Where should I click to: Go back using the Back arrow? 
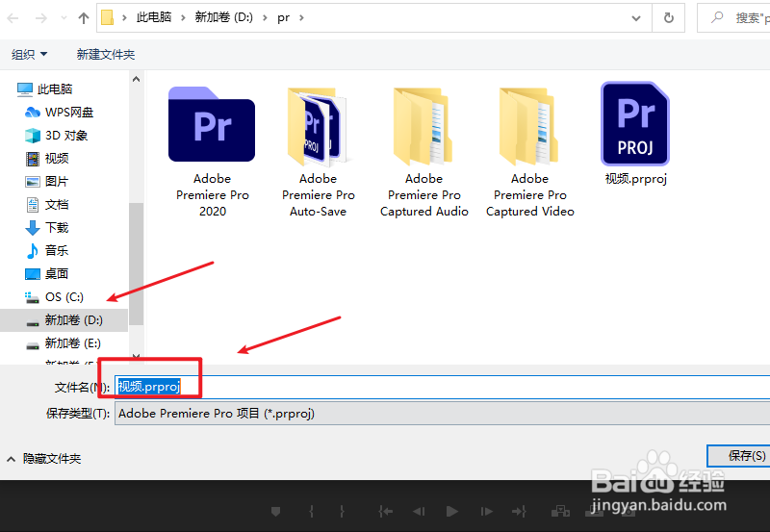13,18
